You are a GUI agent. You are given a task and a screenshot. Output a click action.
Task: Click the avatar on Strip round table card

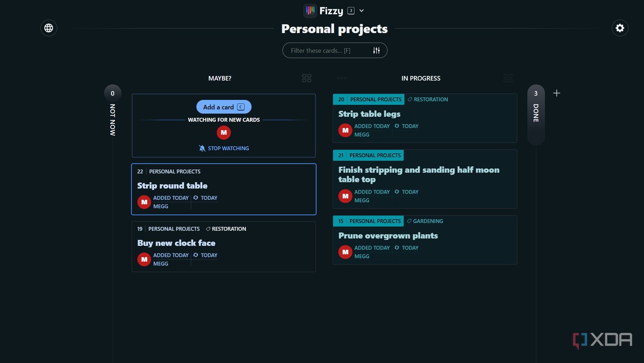click(x=144, y=202)
